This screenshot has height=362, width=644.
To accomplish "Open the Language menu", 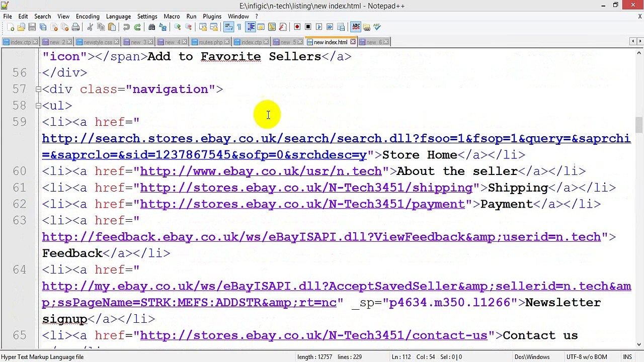I will point(119,17).
